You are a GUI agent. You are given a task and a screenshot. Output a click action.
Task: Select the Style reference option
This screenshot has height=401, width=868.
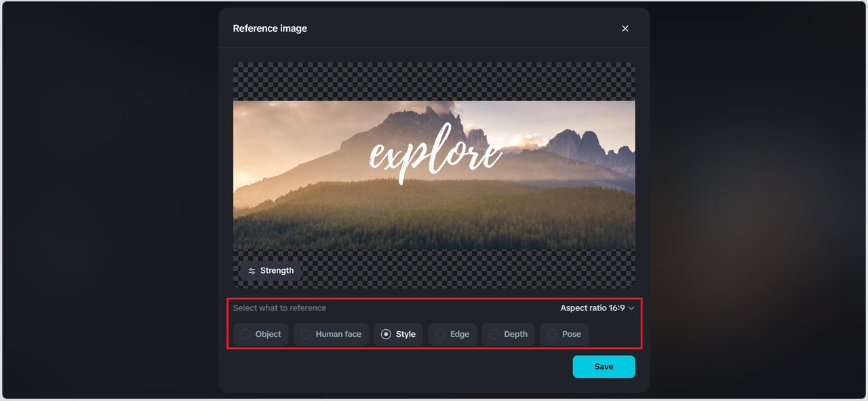click(x=399, y=334)
